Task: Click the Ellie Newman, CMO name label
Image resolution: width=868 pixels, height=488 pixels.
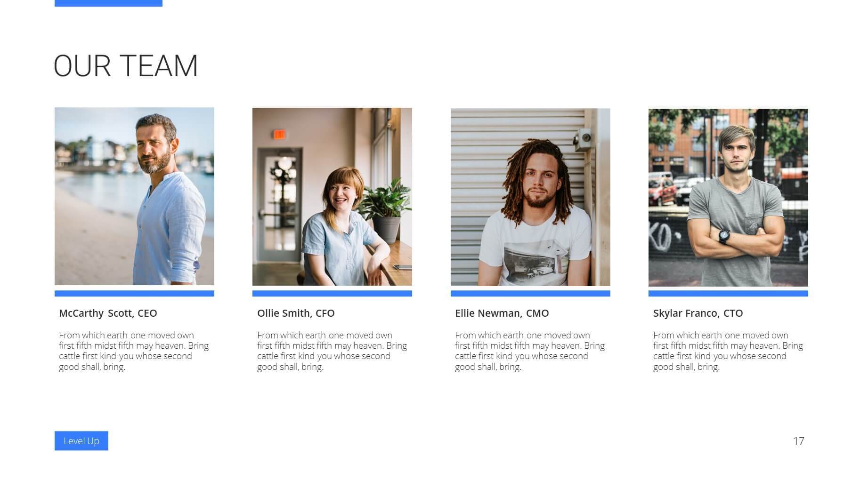Action: tap(502, 313)
